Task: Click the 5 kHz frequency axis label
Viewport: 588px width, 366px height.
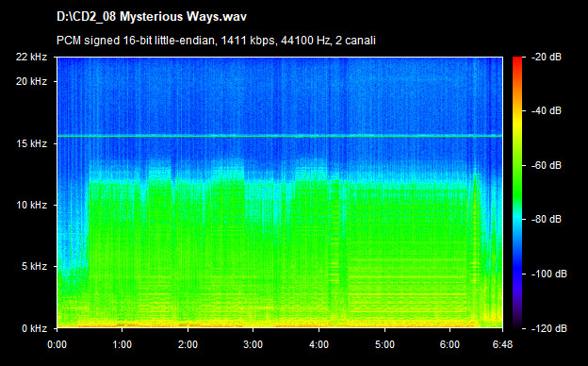Action: (x=34, y=266)
